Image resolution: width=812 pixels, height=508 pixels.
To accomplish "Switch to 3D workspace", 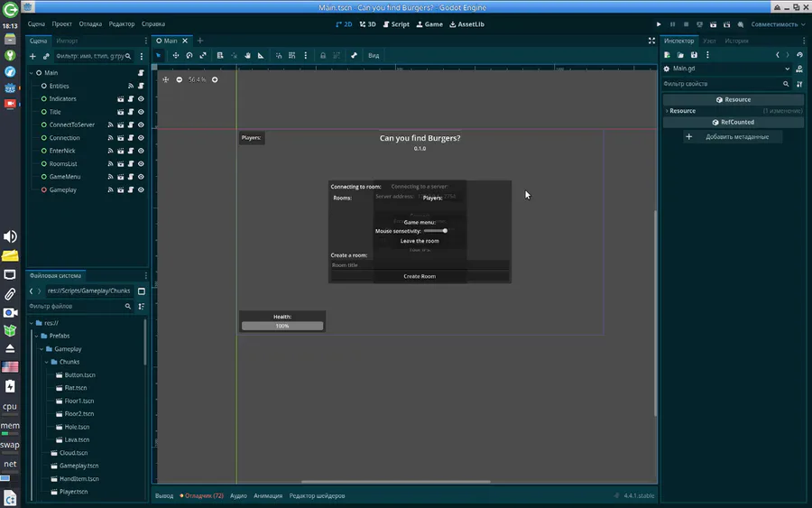I will (x=368, y=24).
